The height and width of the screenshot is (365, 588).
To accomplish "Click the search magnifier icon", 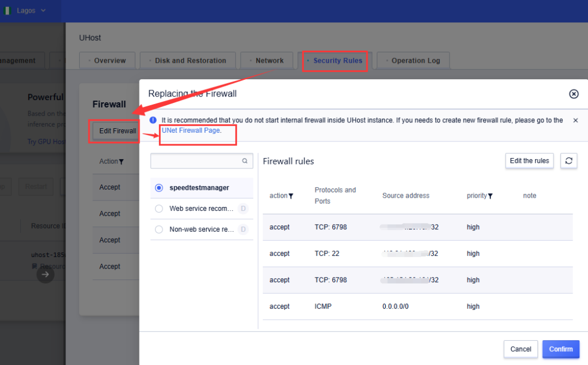I will tap(245, 161).
